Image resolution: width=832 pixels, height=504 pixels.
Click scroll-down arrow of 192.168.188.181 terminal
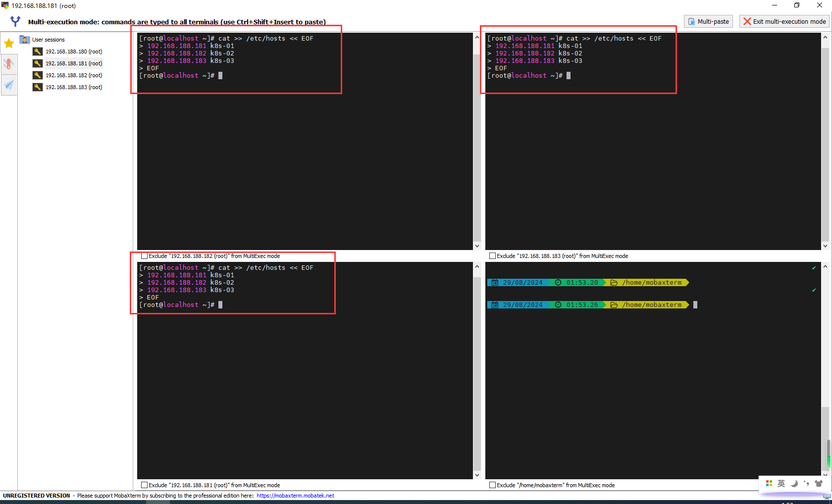pos(477,475)
